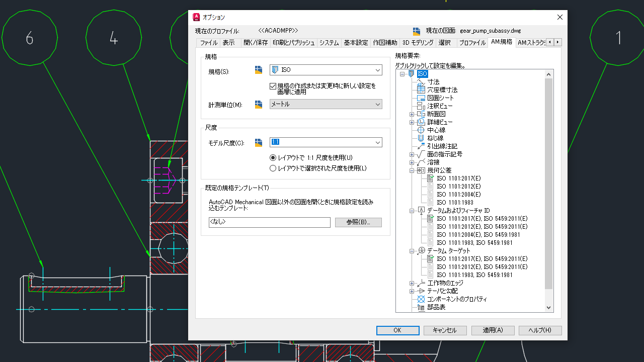Click the tree scrollbar down arrow

549,308
